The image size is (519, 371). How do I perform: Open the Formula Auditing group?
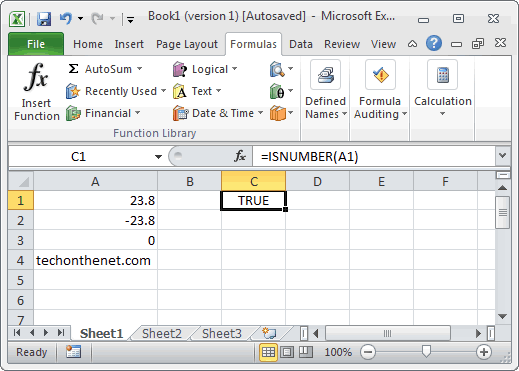pyautogui.click(x=380, y=90)
